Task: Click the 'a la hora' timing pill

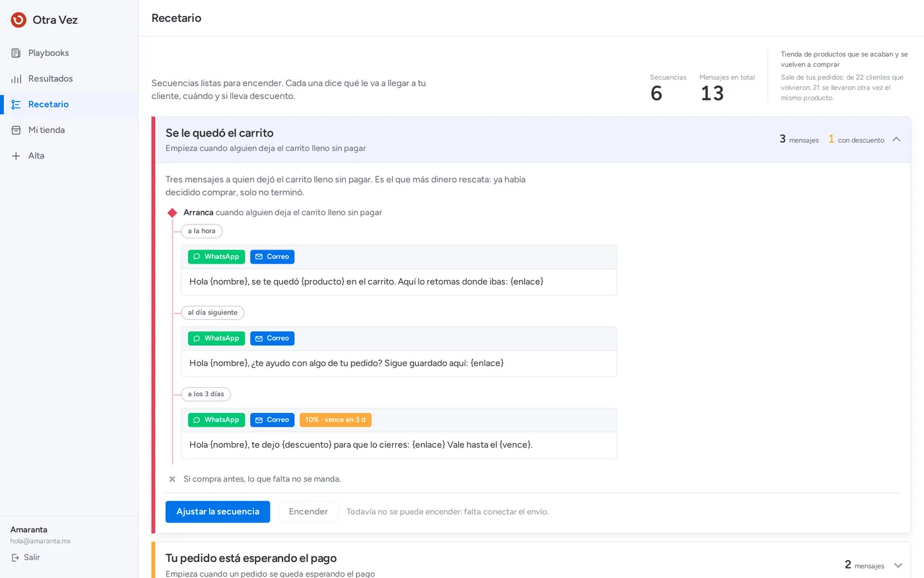Action: pyautogui.click(x=201, y=231)
